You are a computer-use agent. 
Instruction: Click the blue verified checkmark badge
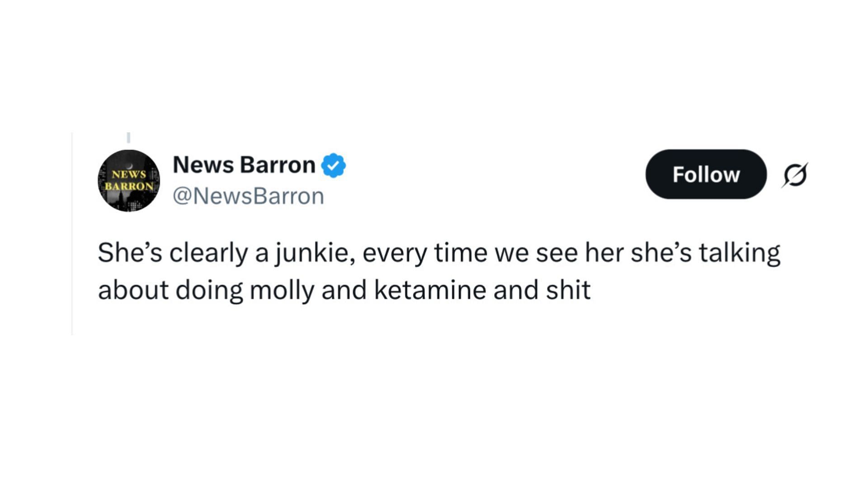click(333, 165)
